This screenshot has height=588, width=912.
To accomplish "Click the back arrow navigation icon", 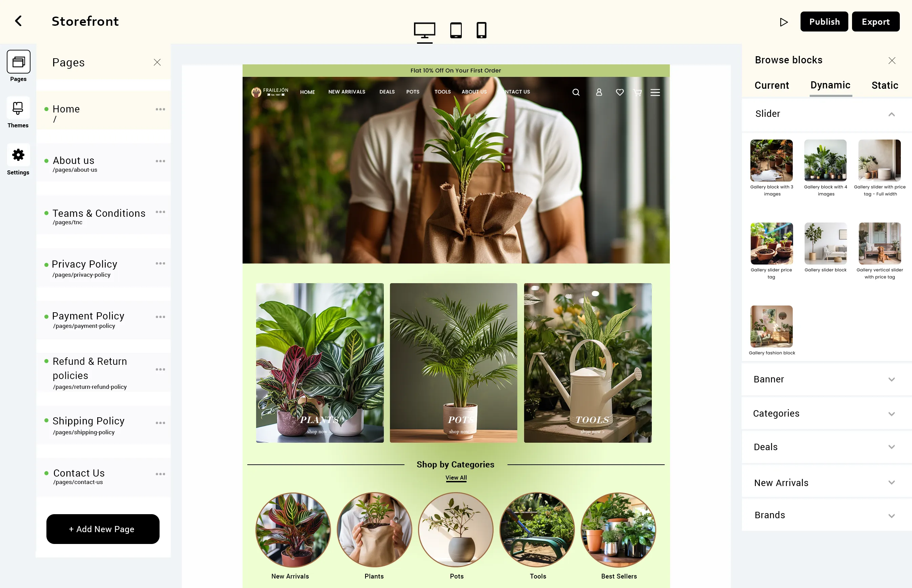I will coord(19,21).
